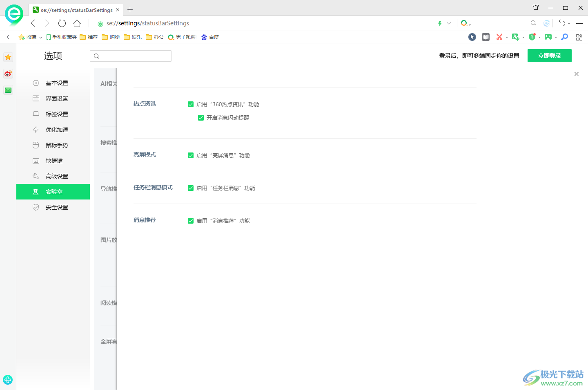Open a new tab with plus button
The width and height of the screenshot is (588, 390).
pyautogui.click(x=130, y=10)
